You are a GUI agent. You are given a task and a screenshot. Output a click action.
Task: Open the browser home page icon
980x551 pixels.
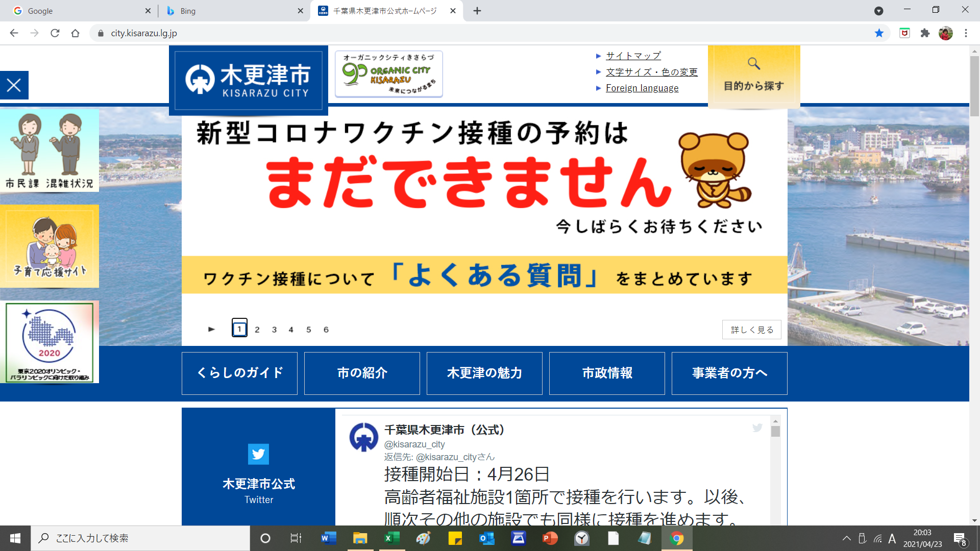pyautogui.click(x=75, y=33)
